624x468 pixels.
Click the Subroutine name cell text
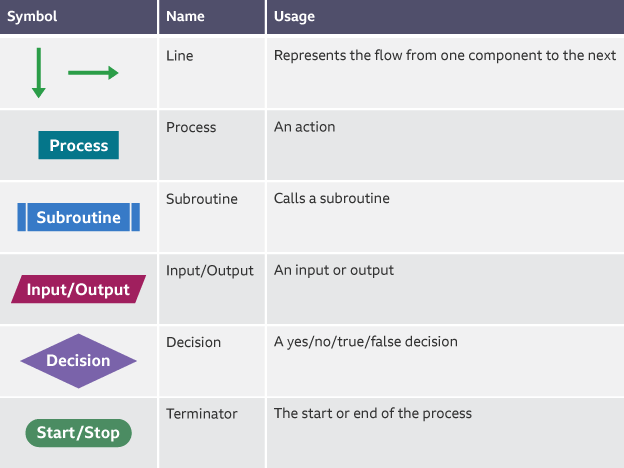[x=202, y=199]
